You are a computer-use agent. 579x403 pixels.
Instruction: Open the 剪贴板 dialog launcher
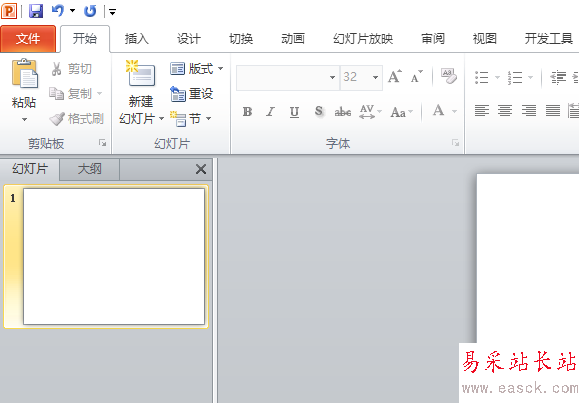[102, 143]
